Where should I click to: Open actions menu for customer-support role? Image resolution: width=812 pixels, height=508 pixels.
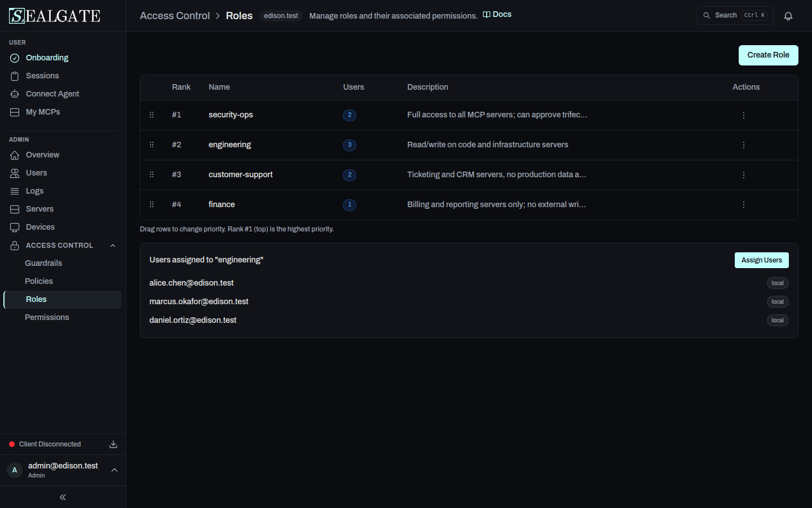(744, 175)
